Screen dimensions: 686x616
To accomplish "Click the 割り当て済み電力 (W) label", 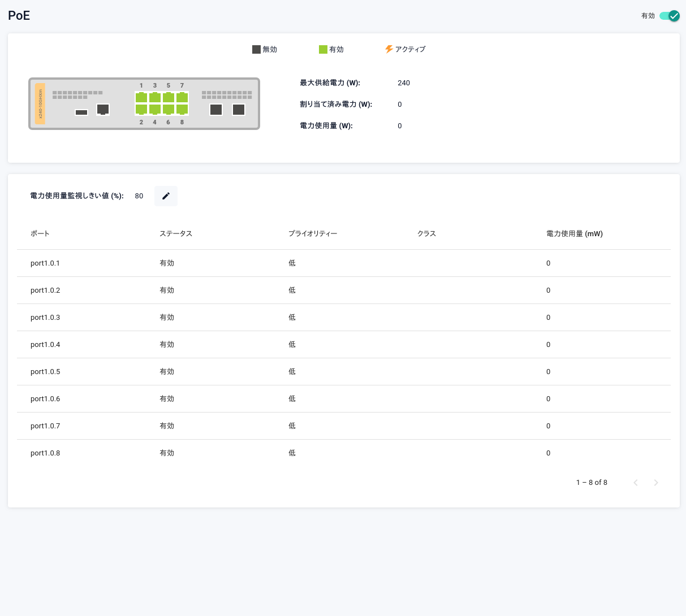I will pos(336,105).
